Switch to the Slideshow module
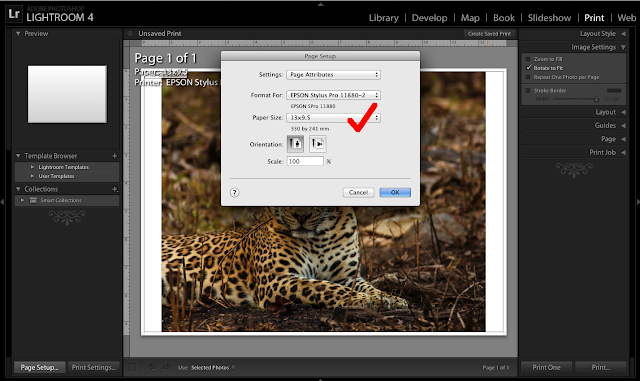The width and height of the screenshot is (640, 381). 549,18
